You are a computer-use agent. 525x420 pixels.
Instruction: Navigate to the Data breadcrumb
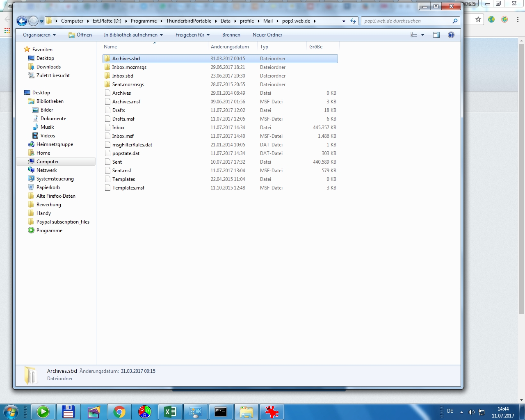226,21
